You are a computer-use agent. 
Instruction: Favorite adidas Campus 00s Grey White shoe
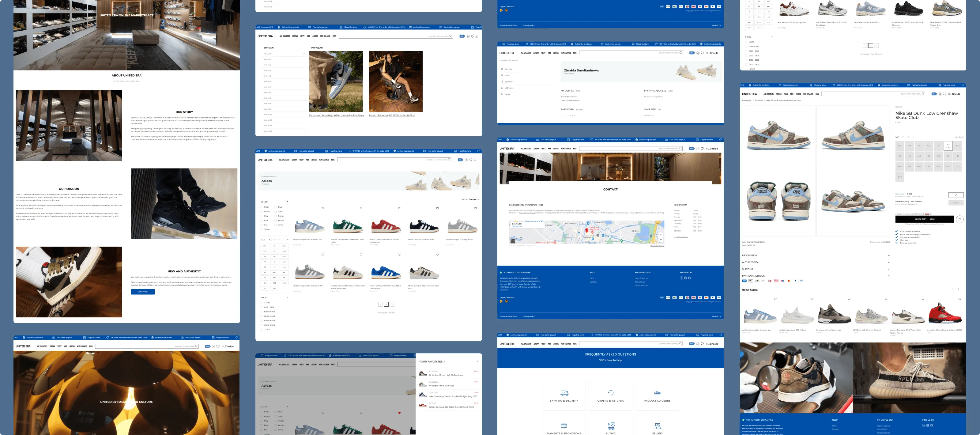click(476, 208)
